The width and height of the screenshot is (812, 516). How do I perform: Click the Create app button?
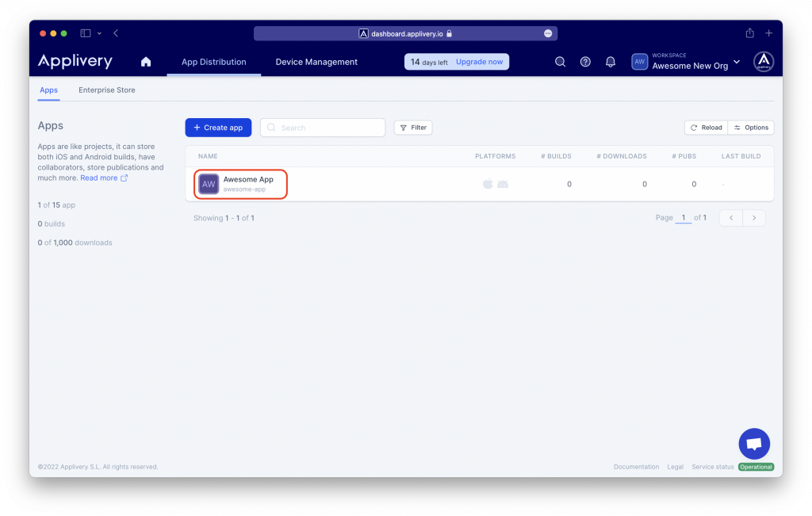click(x=218, y=128)
